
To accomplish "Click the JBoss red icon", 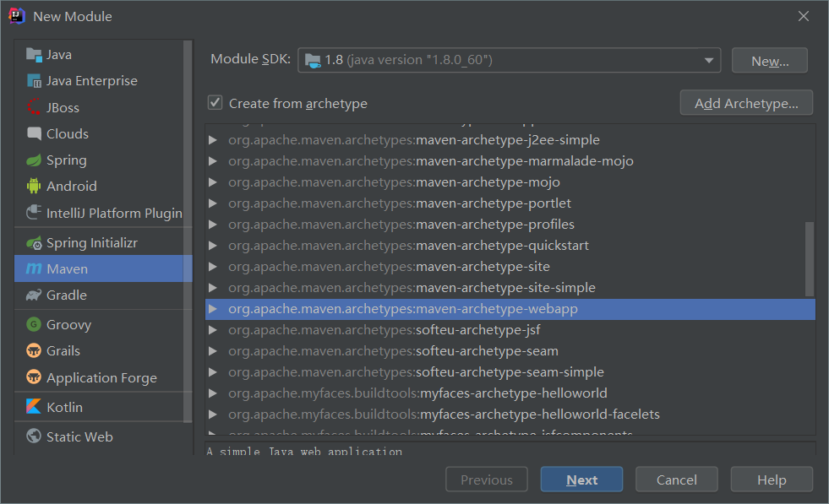I will [x=34, y=107].
